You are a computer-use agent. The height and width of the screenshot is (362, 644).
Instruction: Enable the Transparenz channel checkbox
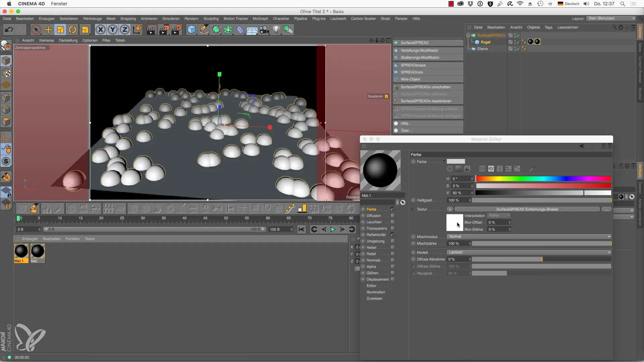coord(392,228)
